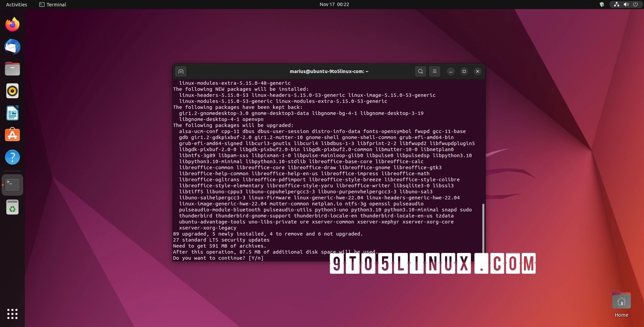Viewport: 644px width, 327px height.
Task: Open the power system menu
Action: point(636,4)
